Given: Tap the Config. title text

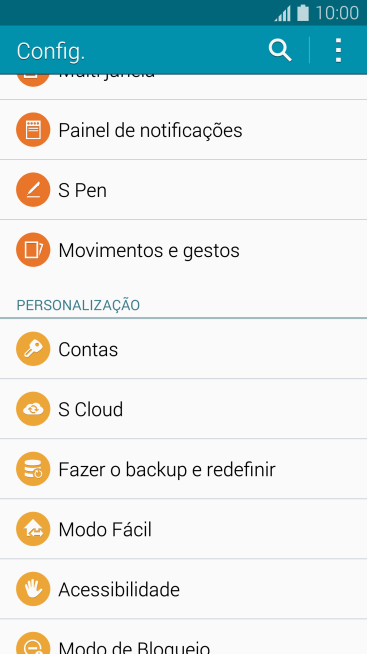Looking at the screenshot, I should (x=50, y=52).
